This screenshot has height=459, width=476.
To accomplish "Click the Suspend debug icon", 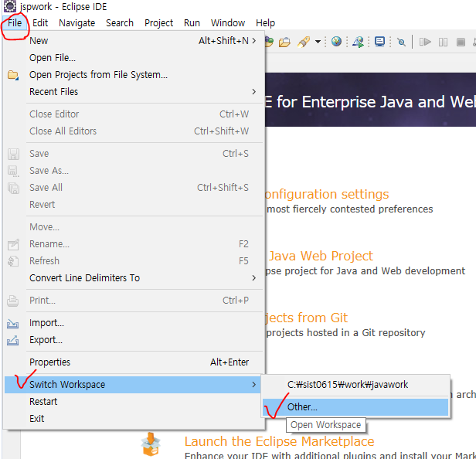I will tap(443, 42).
